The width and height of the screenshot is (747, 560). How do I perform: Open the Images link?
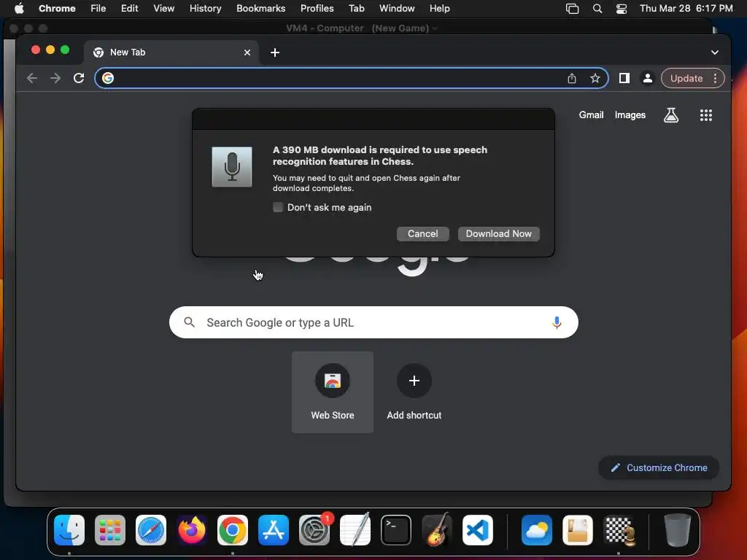[x=630, y=114]
